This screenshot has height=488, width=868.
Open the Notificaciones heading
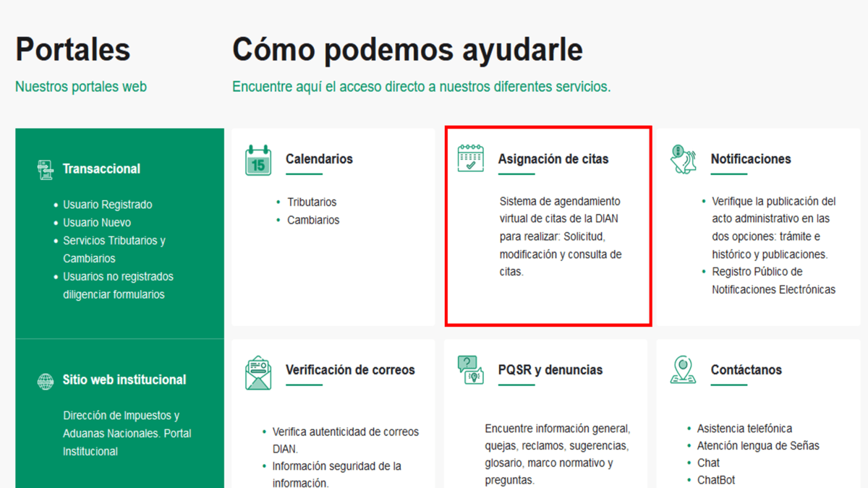(x=751, y=159)
